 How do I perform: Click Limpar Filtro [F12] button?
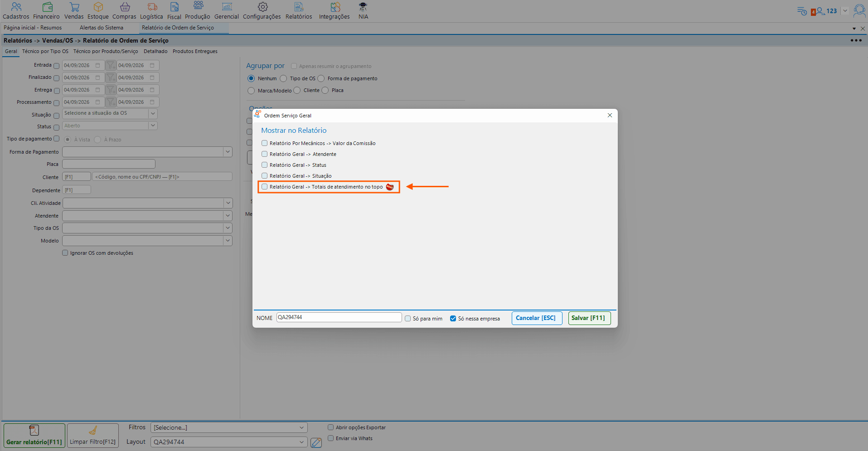tap(93, 436)
